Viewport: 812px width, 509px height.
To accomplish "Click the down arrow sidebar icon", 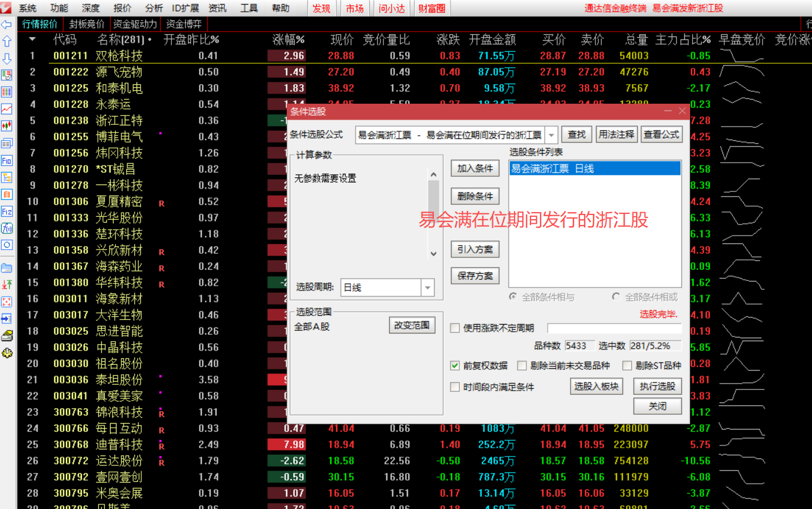I will pyautogui.click(x=6, y=58).
